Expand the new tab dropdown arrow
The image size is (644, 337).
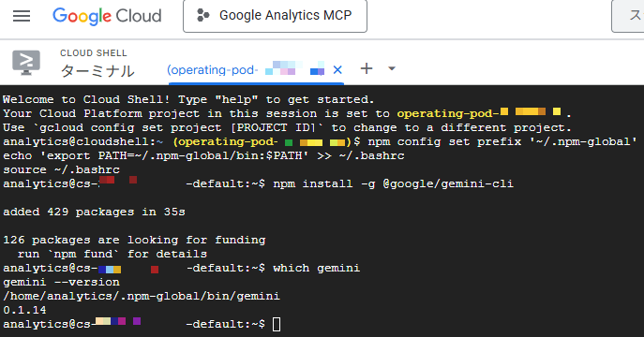click(x=392, y=68)
